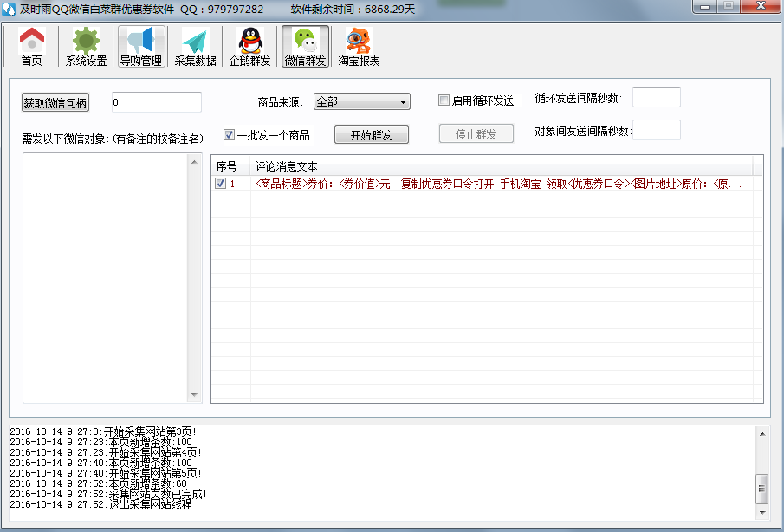This screenshot has height=532, width=784.
Task: Click the 停止群发 stop button
Action: (476, 134)
